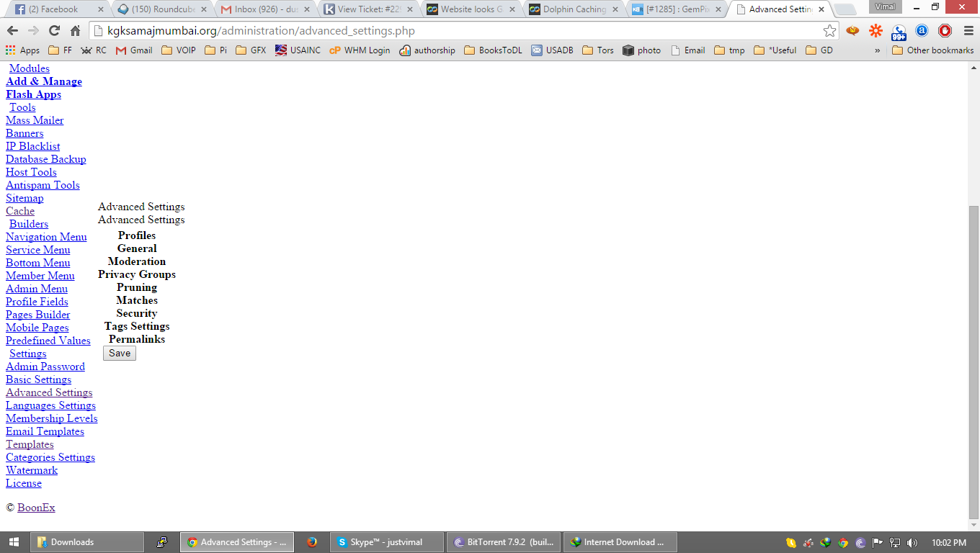The height and width of the screenshot is (553, 980).
Task: Open the Other bookmarks folder
Action: 932,50
